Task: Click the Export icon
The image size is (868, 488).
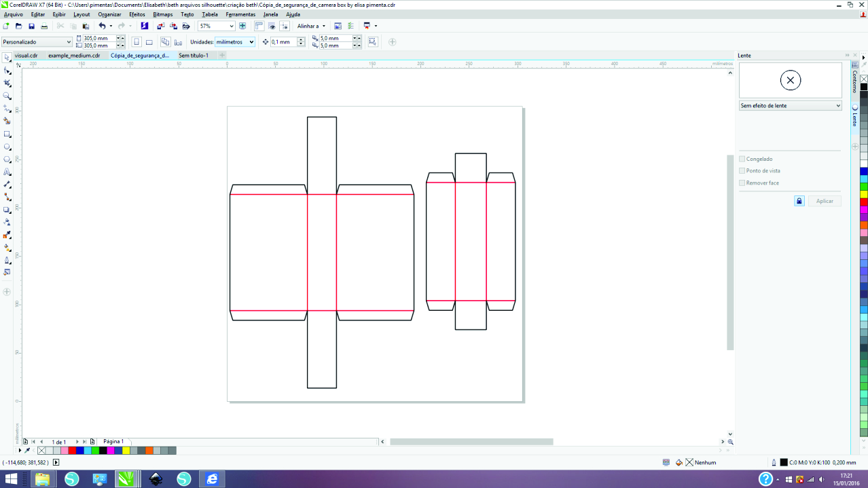Action: tap(173, 26)
